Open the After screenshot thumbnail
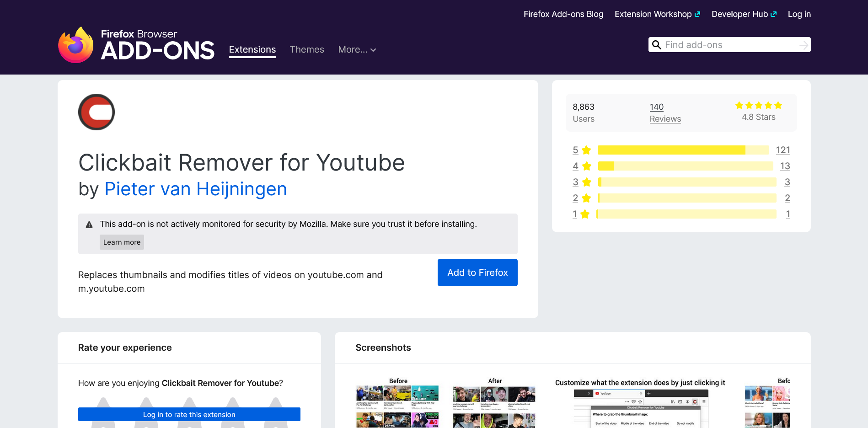This screenshot has height=428, width=868. click(x=494, y=402)
